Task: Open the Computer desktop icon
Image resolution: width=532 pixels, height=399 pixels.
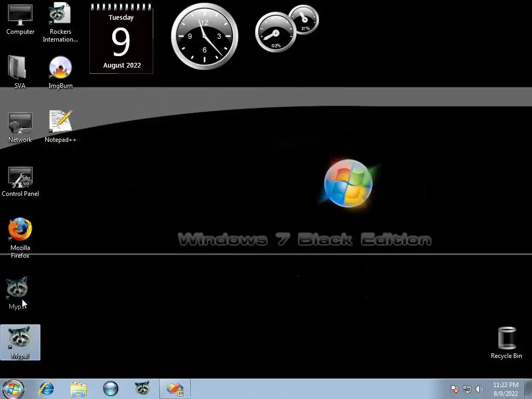Action: coord(20,20)
